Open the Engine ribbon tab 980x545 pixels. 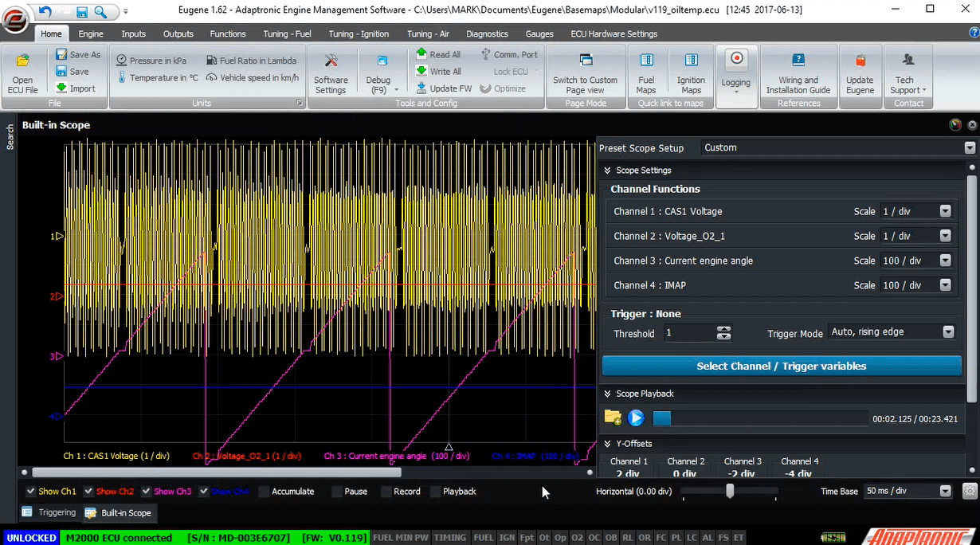(x=91, y=34)
